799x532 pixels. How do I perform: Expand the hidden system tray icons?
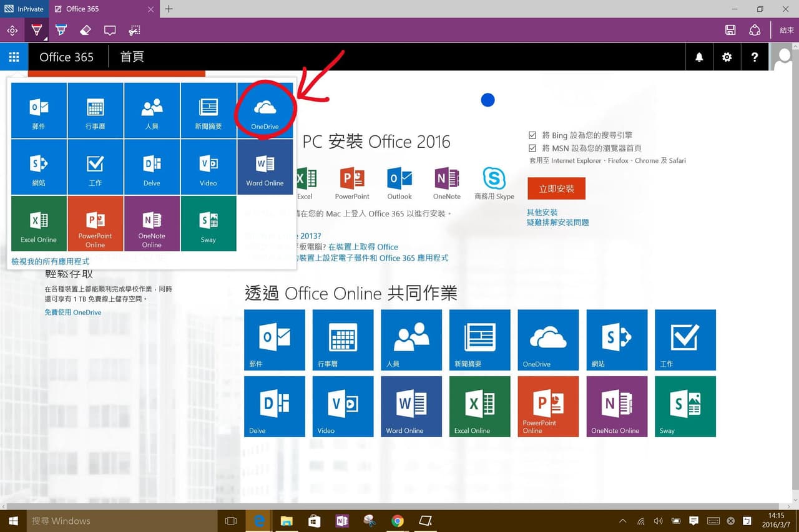[622, 521]
